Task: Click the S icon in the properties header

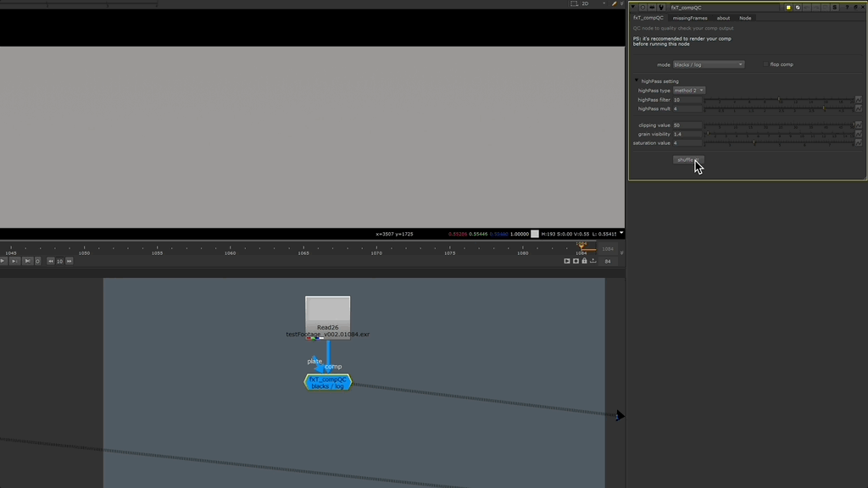Action: pyautogui.click(x=835, y=7)
